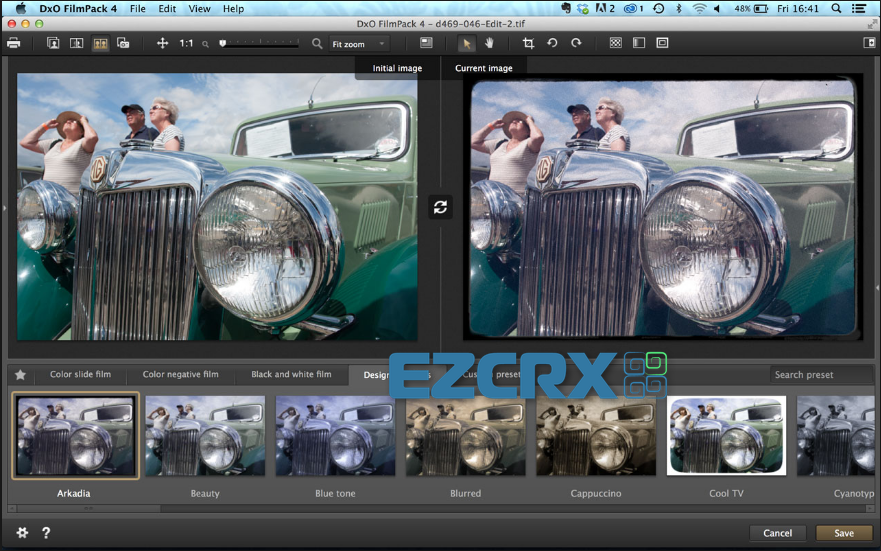Switch to Color negative film tab
The width and height of the screenshot is (881, 551).
click(x=180, y=374)
